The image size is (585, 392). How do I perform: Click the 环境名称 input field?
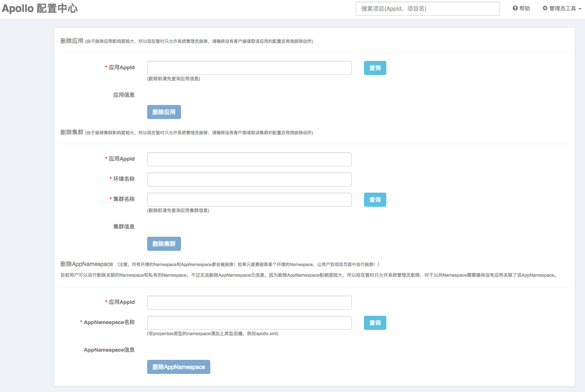coord(249,180)
